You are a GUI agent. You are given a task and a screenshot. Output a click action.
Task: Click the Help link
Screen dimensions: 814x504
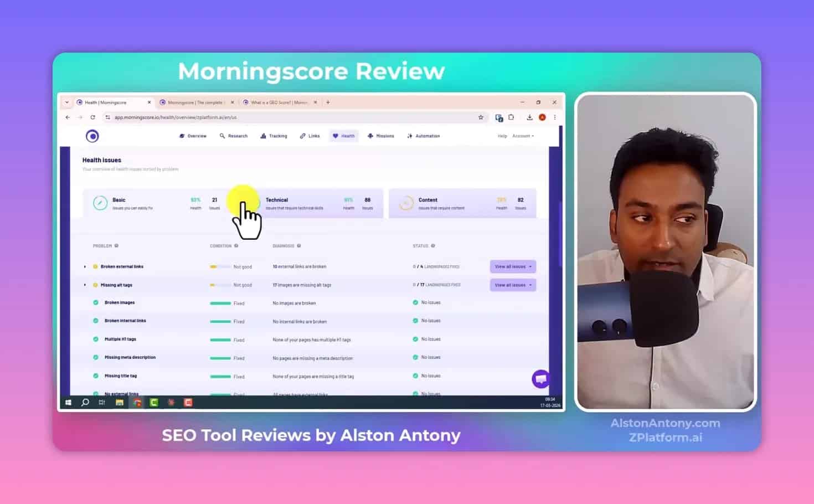502,136
